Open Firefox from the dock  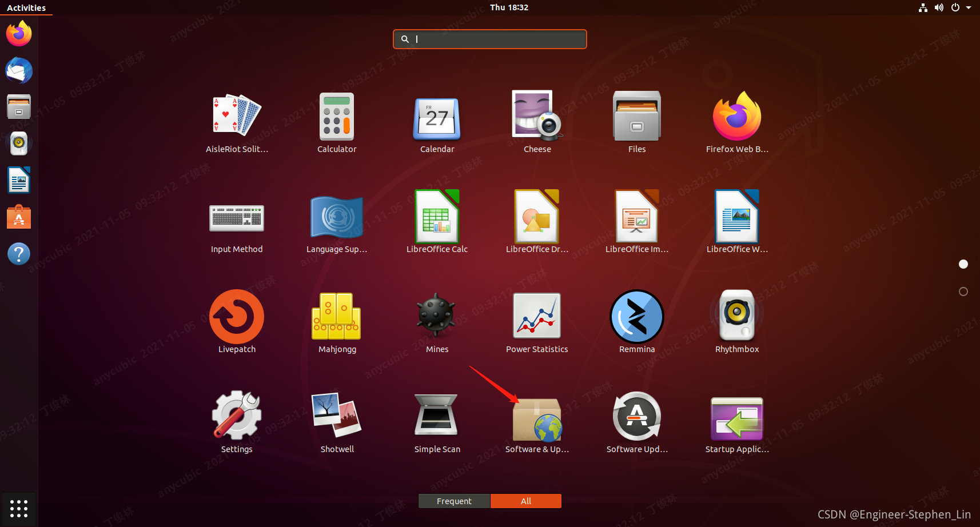click(x=19, y=33)
